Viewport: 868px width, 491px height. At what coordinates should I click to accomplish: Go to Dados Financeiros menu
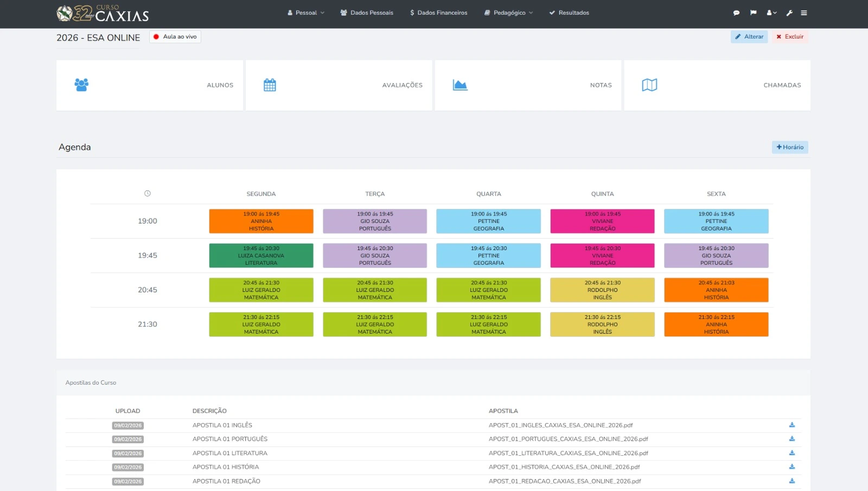coord(438,13)
